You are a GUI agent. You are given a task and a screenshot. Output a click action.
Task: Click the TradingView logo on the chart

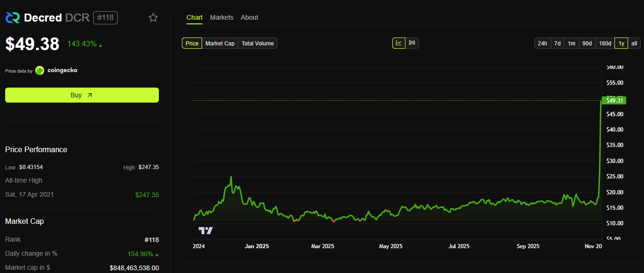click(205, 230)
